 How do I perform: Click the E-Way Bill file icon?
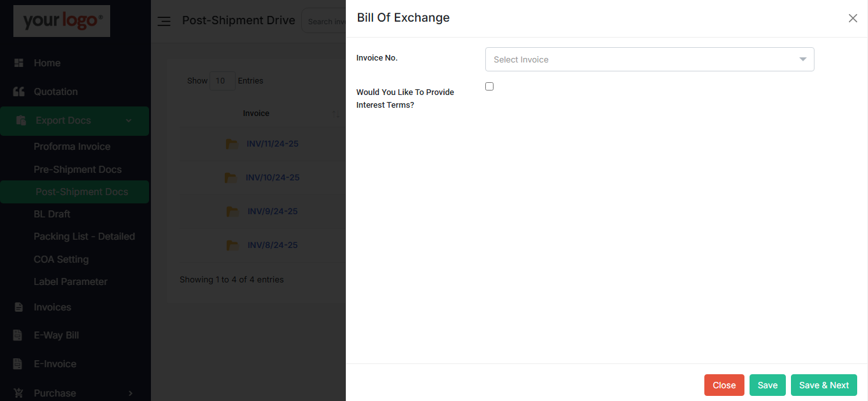(x=18, y=335)
